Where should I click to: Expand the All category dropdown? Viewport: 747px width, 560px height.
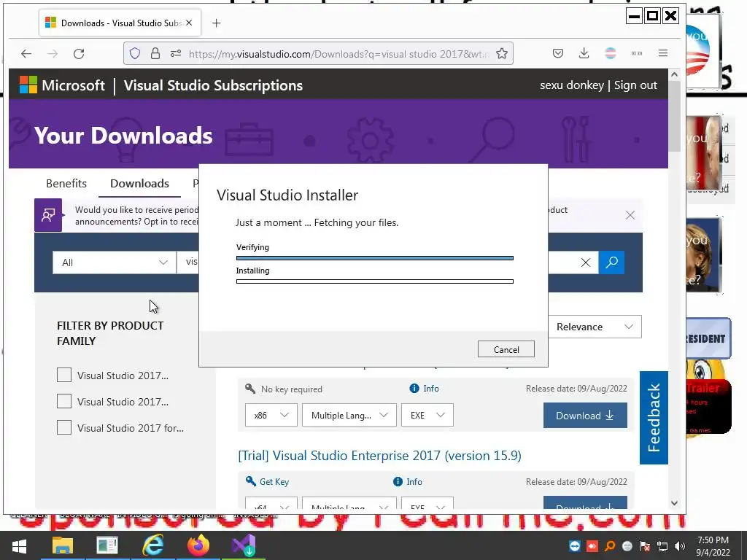115,262
